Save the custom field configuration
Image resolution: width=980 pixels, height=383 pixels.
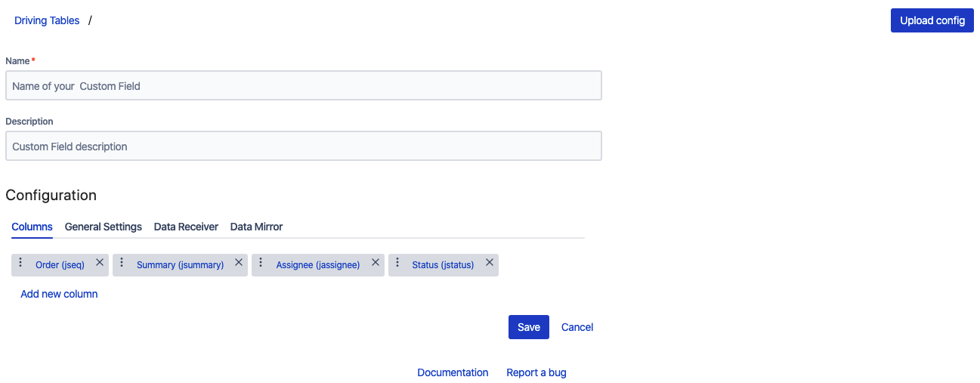tap(528, 327)
